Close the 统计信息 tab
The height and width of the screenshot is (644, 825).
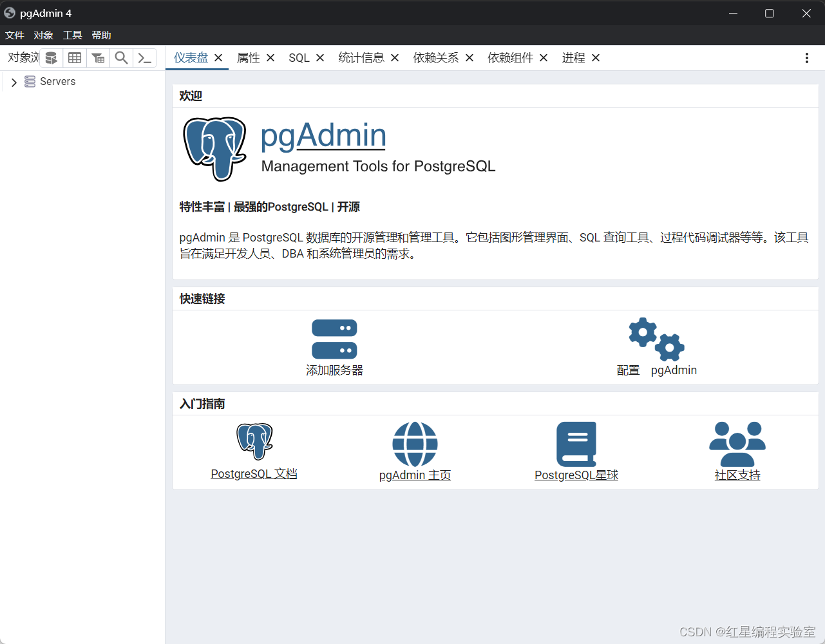[395, 58]
